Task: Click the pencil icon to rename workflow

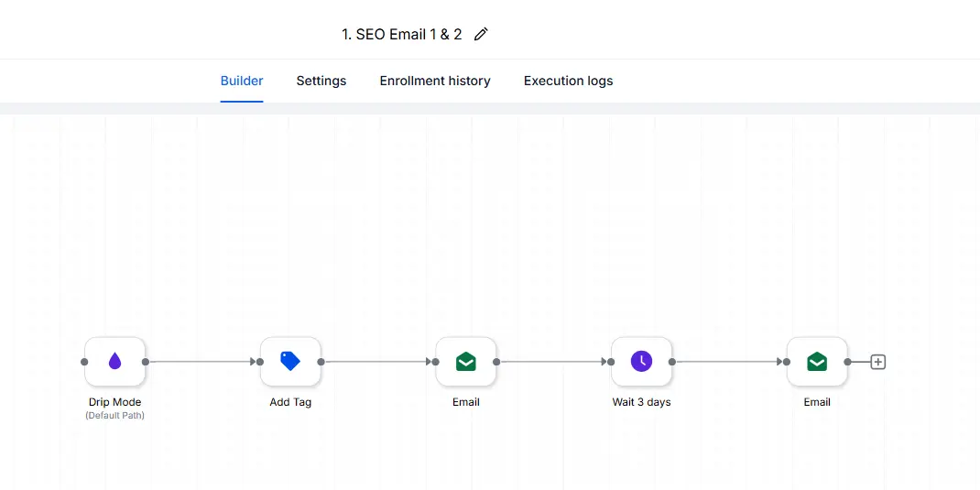Action: 480,35
